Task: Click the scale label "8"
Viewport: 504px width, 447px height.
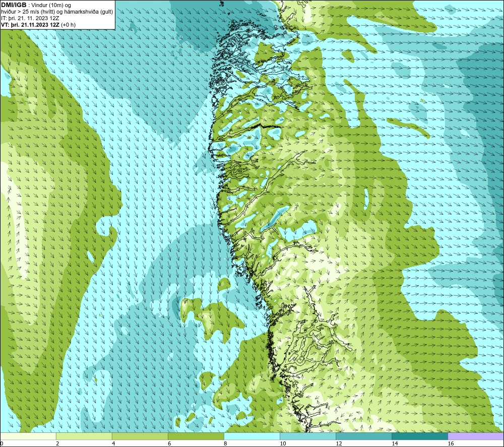Action: tap(225, 443)
